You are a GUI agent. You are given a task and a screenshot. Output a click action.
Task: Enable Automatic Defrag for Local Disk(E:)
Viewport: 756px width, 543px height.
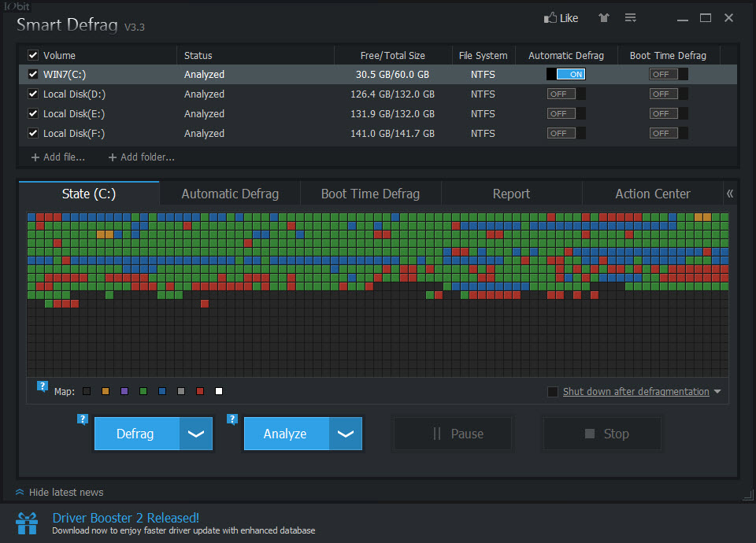(x=566, y=113)
